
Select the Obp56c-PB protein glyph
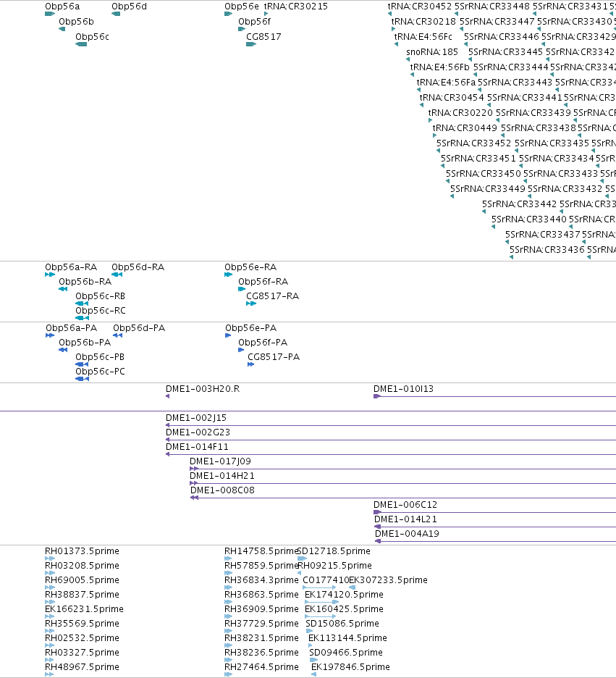tap(82, 364)
